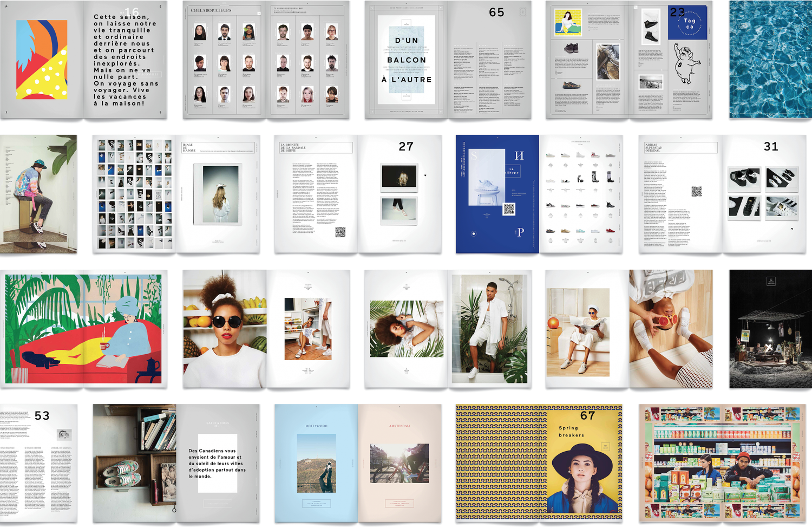Click the white Superstar sneaker close-up polaroid
This screenshot has width=812, height=528.
(781, 207)
